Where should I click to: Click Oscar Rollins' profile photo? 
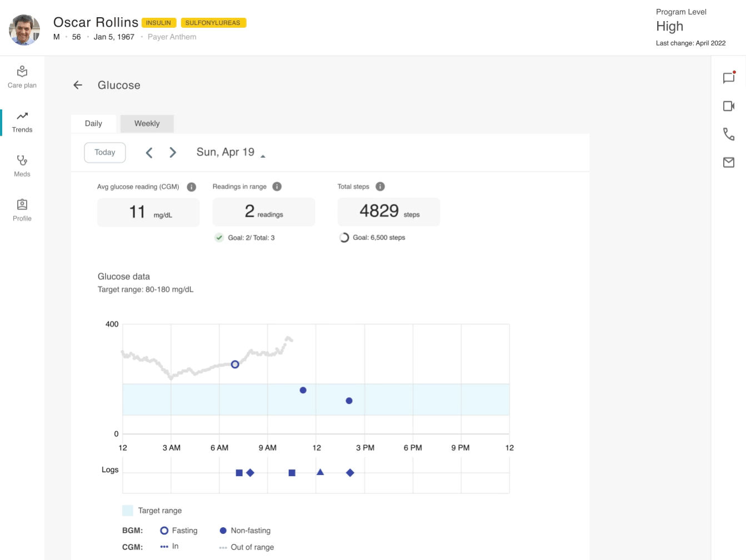(24, 29)
